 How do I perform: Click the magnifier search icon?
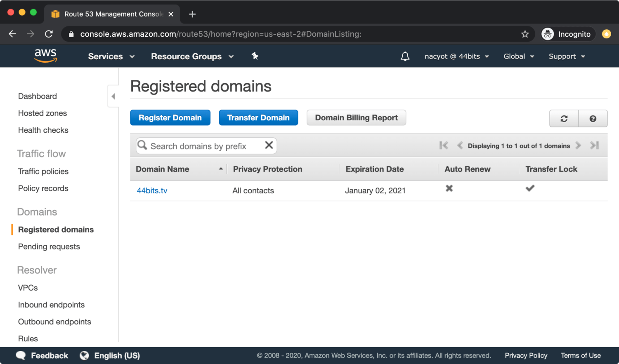click(142, 145)
